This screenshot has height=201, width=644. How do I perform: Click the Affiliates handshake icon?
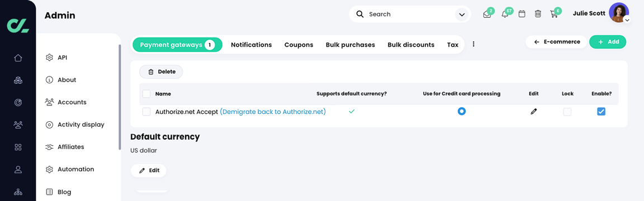pos(49,147)
